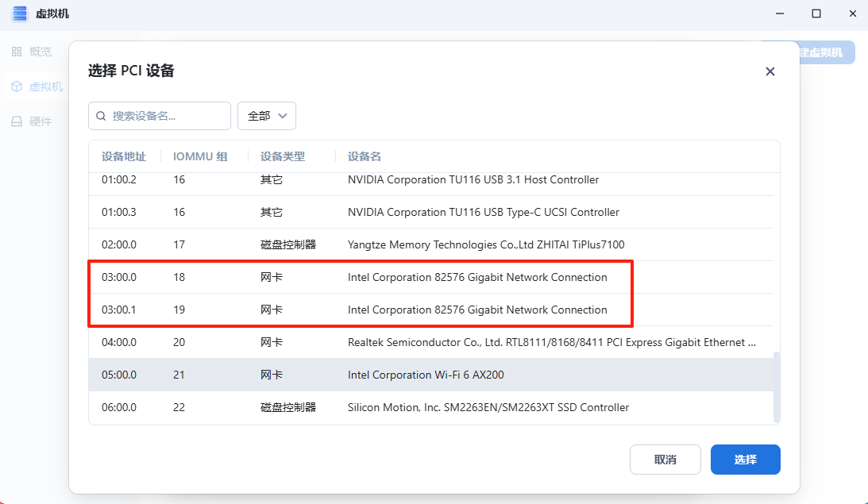868x504 pixels.
Task: Click device address 02:00.0
Action: (119, 244)
